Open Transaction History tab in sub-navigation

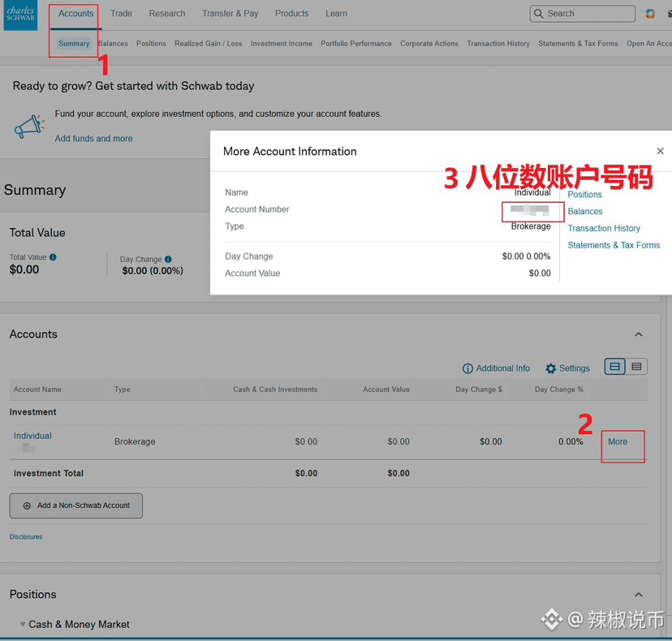pos(498,44)
